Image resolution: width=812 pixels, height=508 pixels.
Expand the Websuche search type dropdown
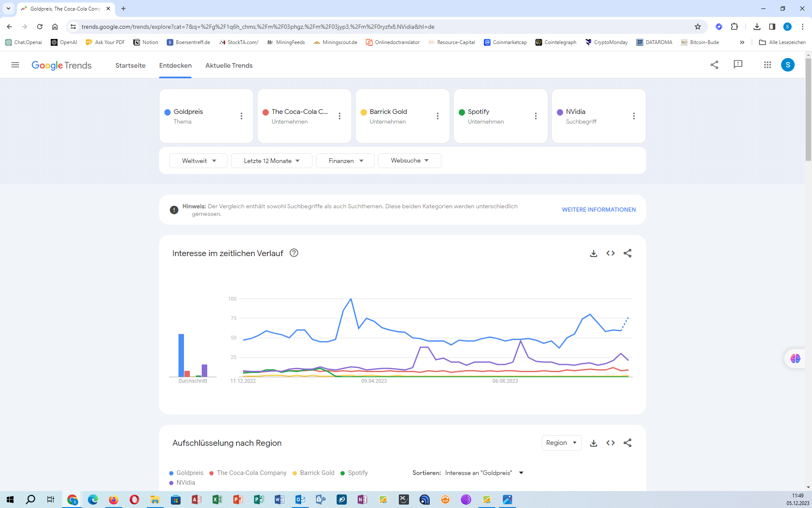pyautogui.click(x=409, y=160)
